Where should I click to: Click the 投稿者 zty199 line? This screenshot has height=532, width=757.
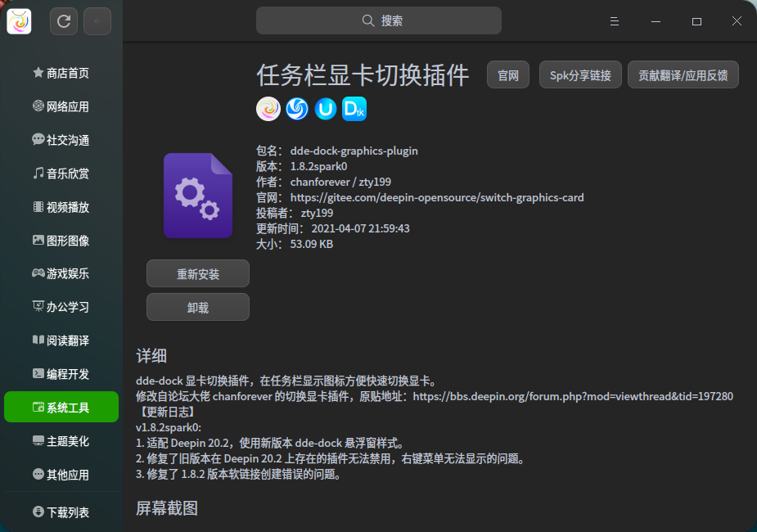point(295,213)
